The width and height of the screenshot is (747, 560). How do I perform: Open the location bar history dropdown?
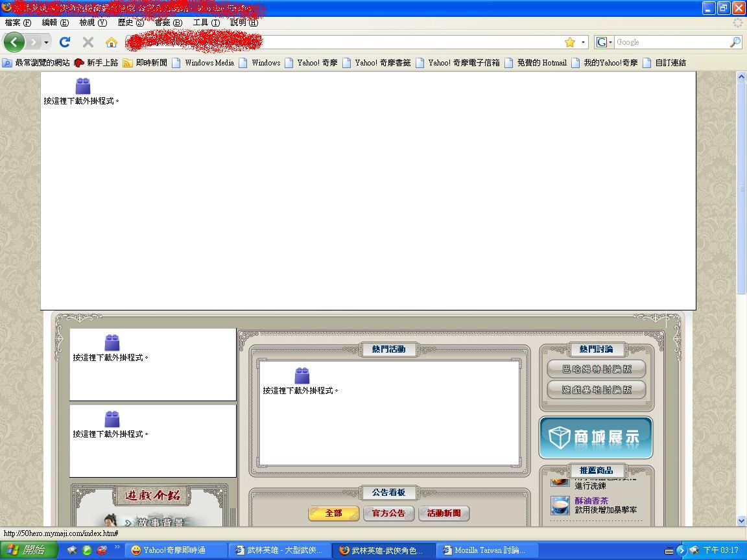[583, 42]
